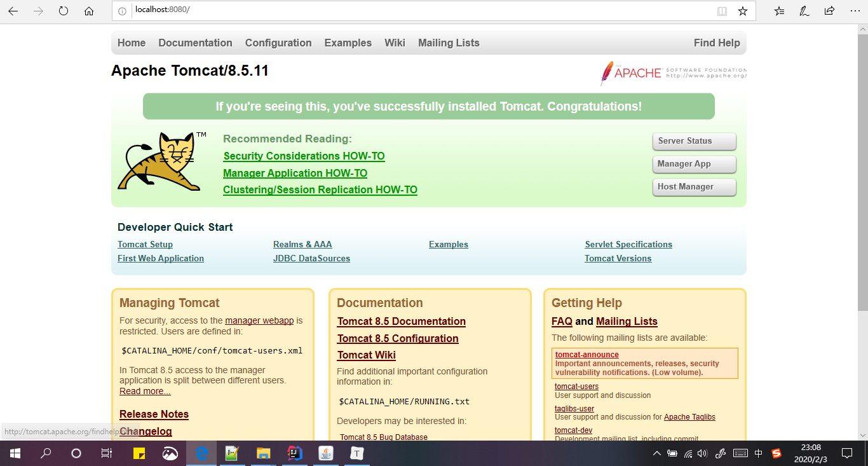868x466 pixels.
Task: Open Task View on the taskbar
Action: (107, 453)
